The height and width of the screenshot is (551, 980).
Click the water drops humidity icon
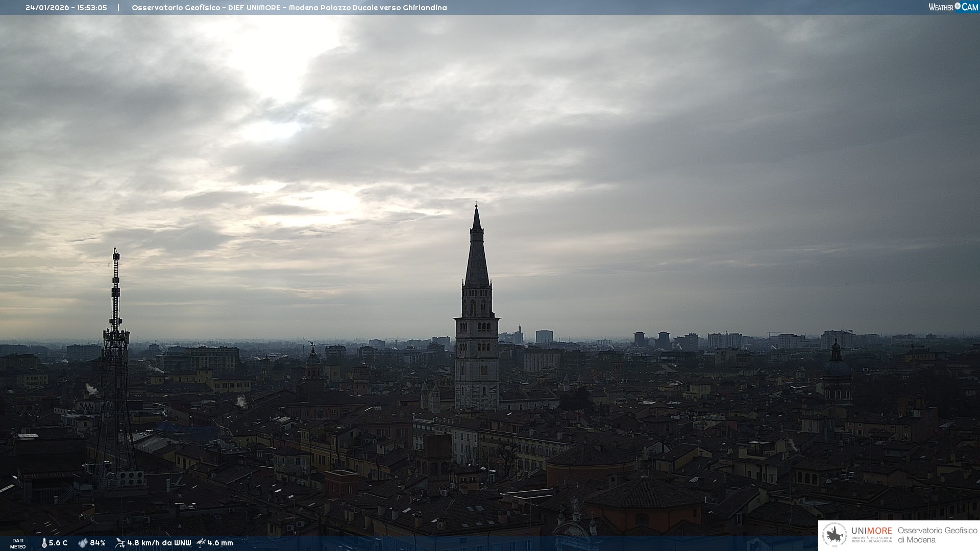[83, 543]
